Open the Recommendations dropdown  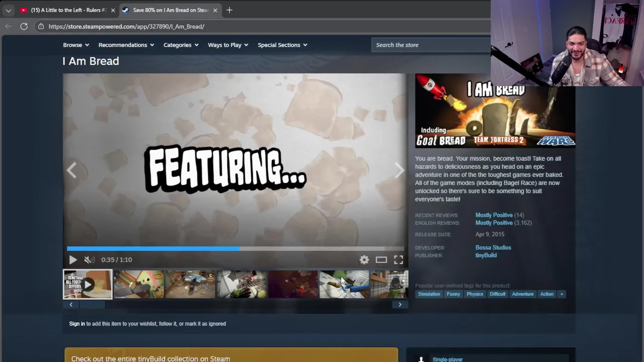(x=126, y=45)
